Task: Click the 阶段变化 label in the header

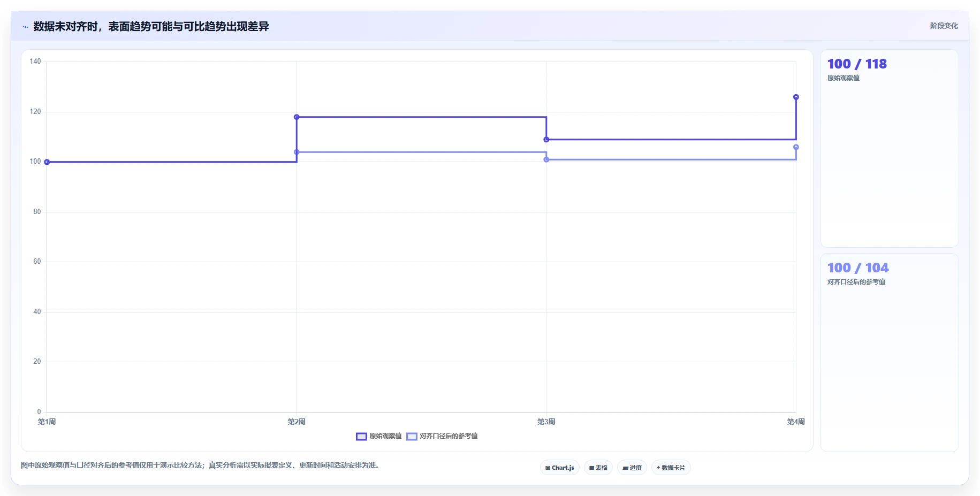Action: (x=944, y=26)
